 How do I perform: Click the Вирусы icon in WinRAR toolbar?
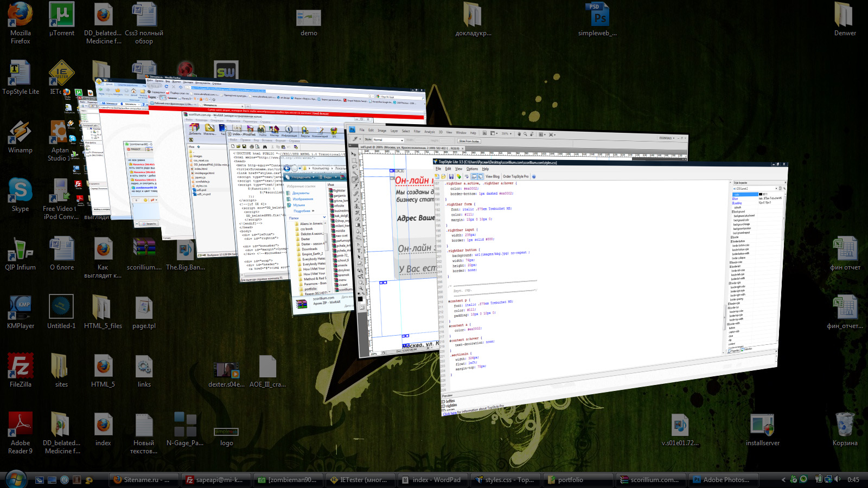tap(305, 132)
